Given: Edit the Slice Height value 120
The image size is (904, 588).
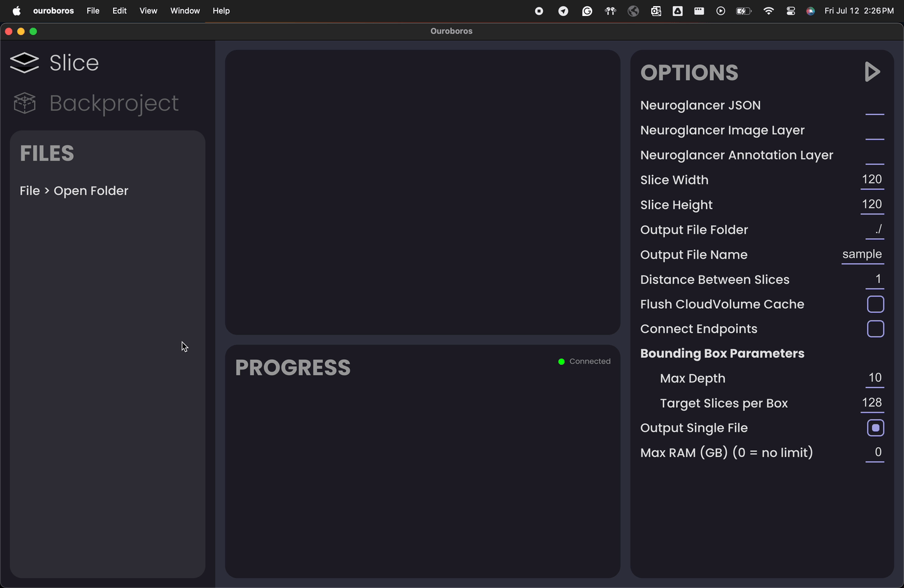Looking at the screenshot, I should (872, 205).
